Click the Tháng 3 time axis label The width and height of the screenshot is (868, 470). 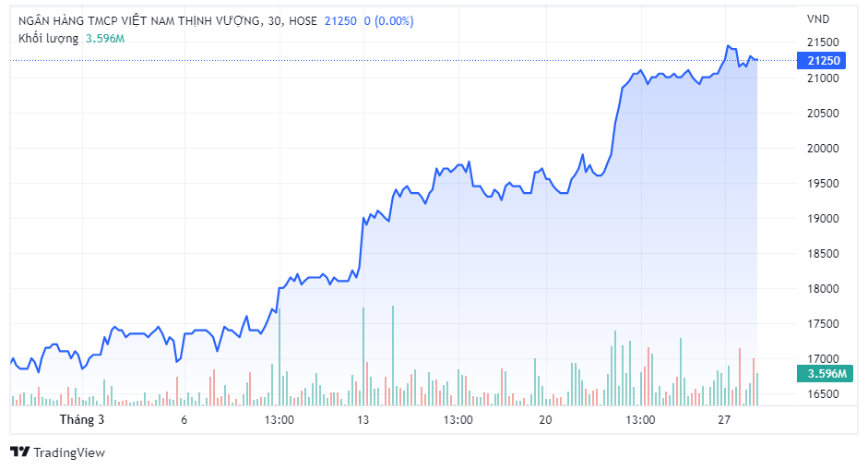82,419
